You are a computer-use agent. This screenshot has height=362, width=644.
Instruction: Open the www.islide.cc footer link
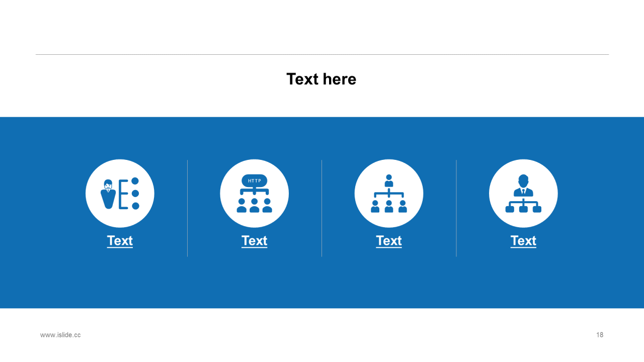pyautogui.click(x=60, y=335)
